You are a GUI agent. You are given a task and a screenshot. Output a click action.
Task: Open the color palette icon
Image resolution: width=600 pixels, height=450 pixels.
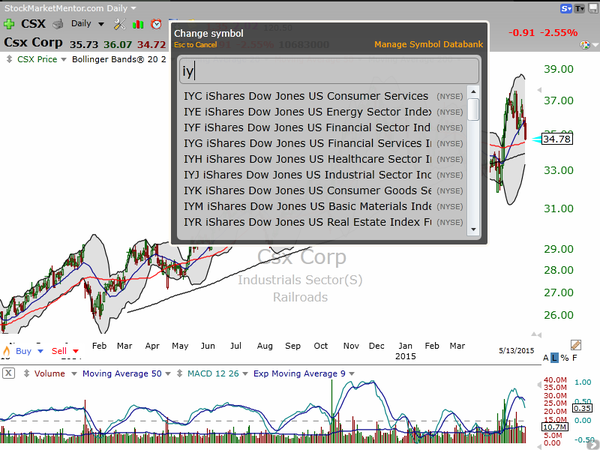click(x=585, y=45)
